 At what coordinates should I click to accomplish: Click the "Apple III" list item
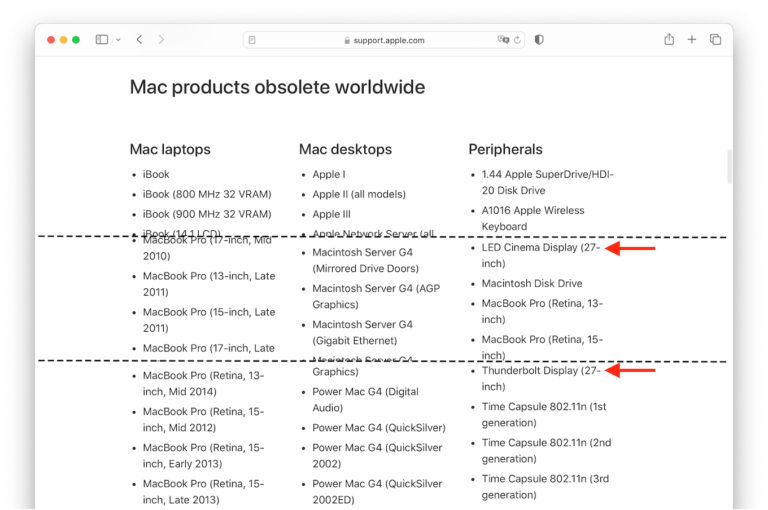click(332, 215)
